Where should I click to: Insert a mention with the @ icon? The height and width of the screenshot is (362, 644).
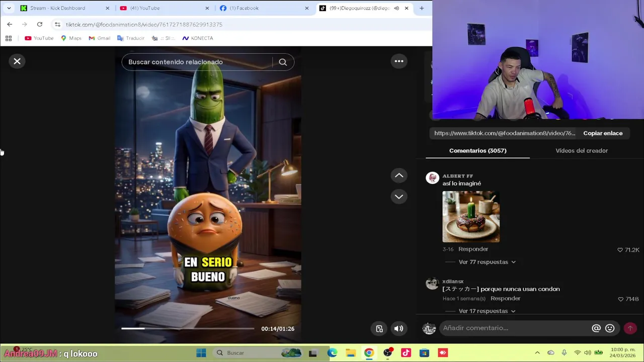pyautogui.click(x=596, y=328)
